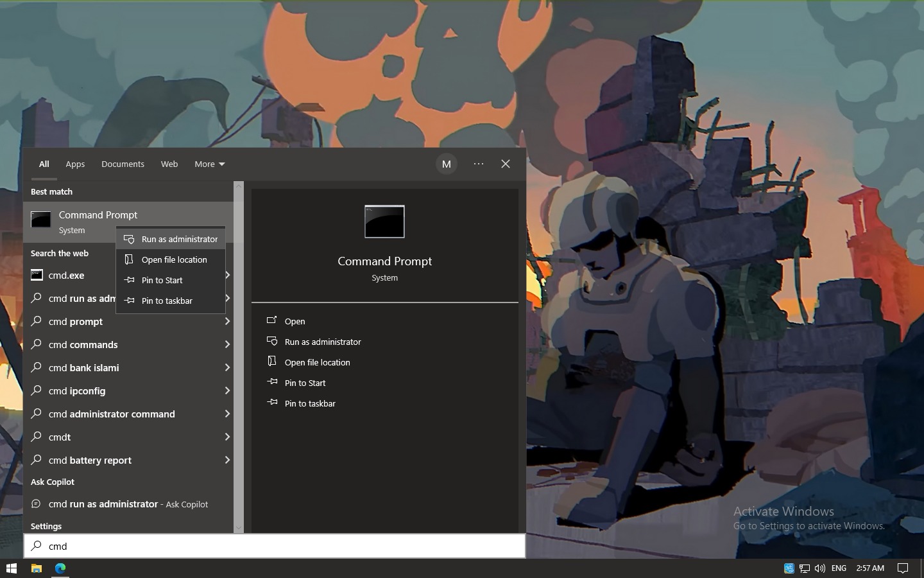924x578 pixels.
Task: Expand the cmd bank islami suggestion arrow
Action: coord(227,368)
